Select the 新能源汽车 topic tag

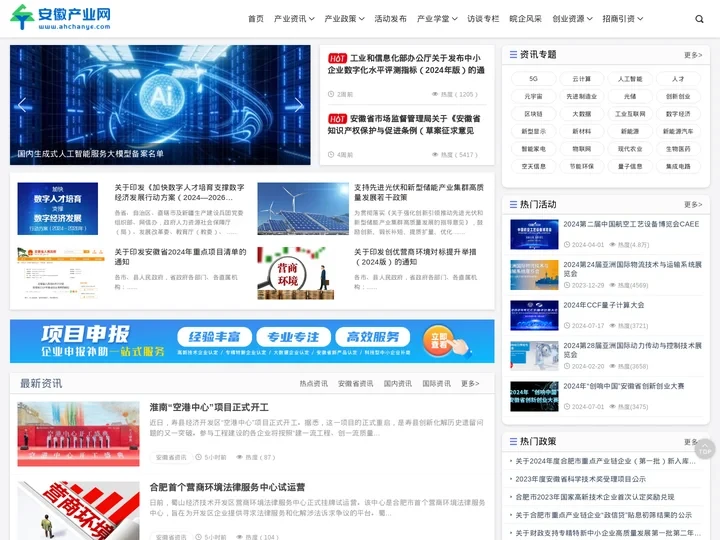[x=678, y=131]
